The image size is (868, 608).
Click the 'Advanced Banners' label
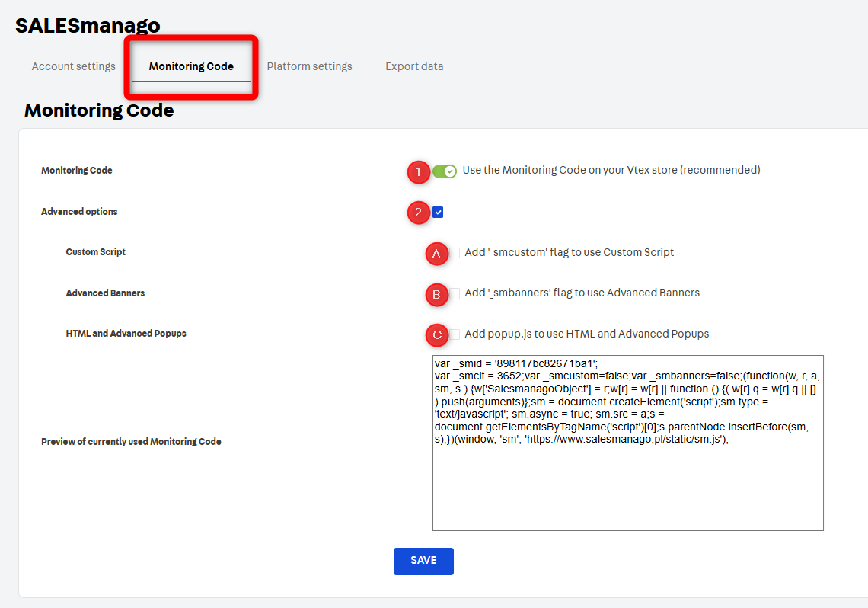coord(105,293)
